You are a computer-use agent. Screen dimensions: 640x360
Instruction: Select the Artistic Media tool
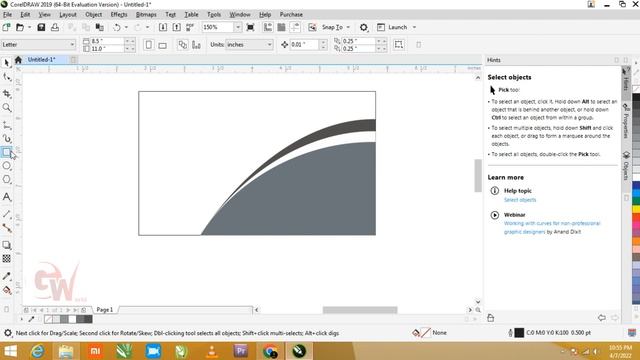point(7,139)
